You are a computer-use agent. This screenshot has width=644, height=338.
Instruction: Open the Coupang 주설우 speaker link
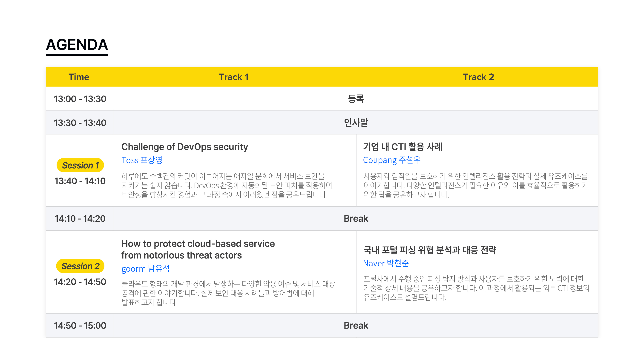click(391, 160)
